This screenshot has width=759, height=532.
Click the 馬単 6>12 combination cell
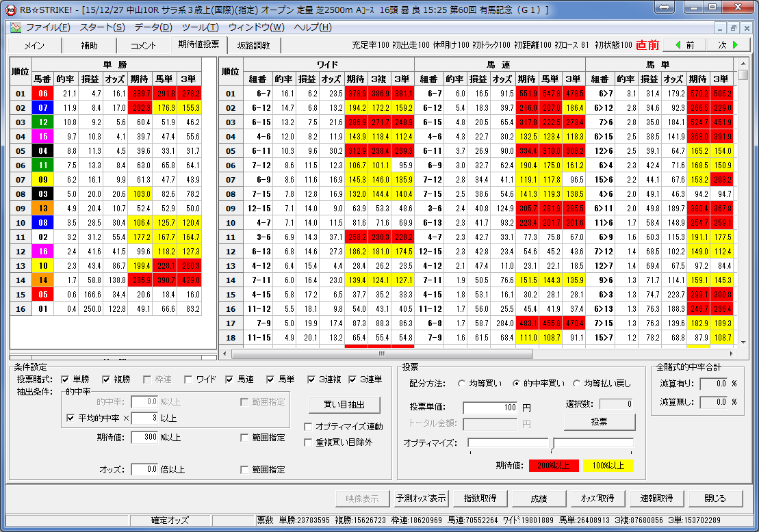[600, 108]
